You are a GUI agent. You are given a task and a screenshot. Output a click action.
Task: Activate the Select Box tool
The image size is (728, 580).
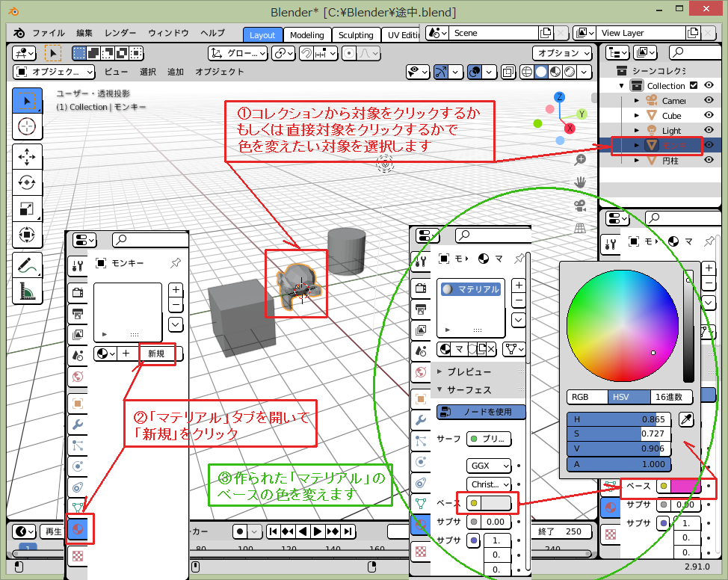(27, 101)
